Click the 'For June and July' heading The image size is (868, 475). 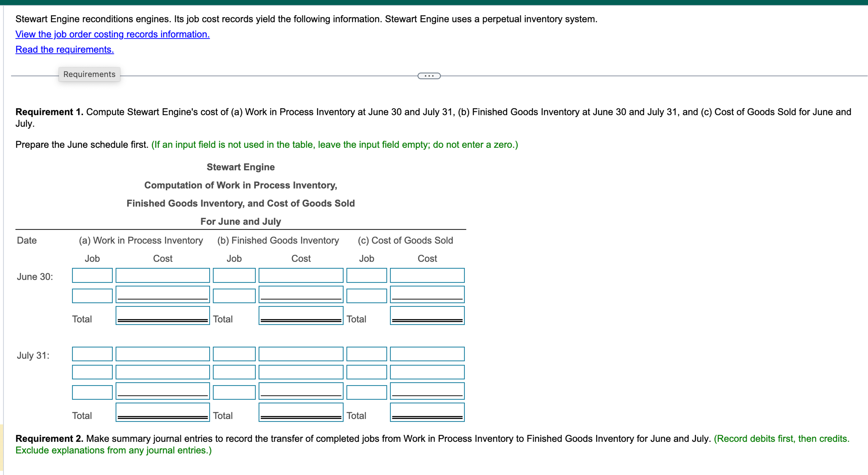pyautogui.click(x=241, y=221)
